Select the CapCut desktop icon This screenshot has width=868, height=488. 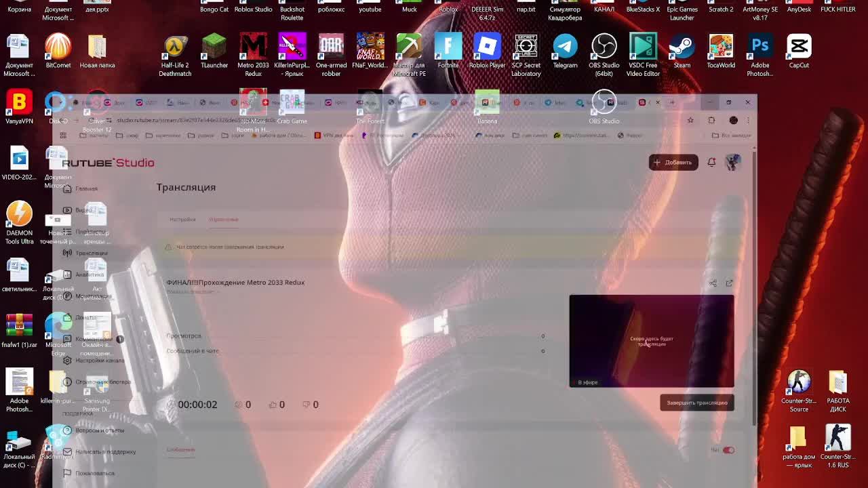(799, 52)
